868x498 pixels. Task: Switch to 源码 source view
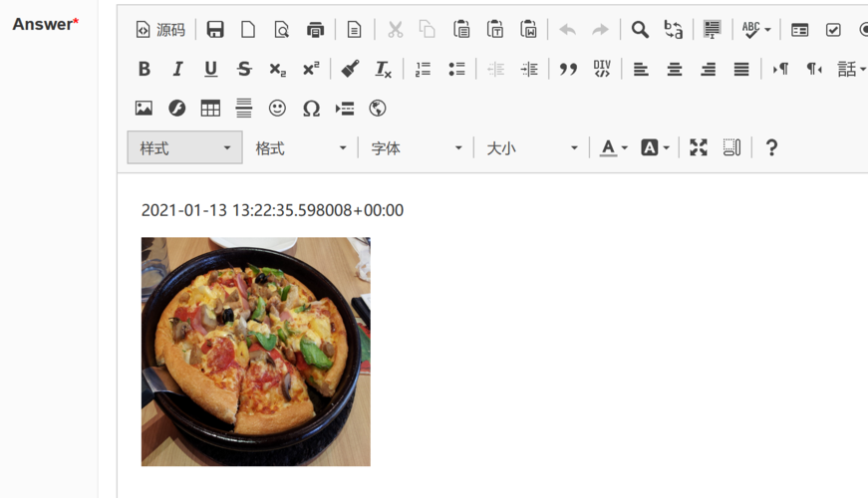160,30
